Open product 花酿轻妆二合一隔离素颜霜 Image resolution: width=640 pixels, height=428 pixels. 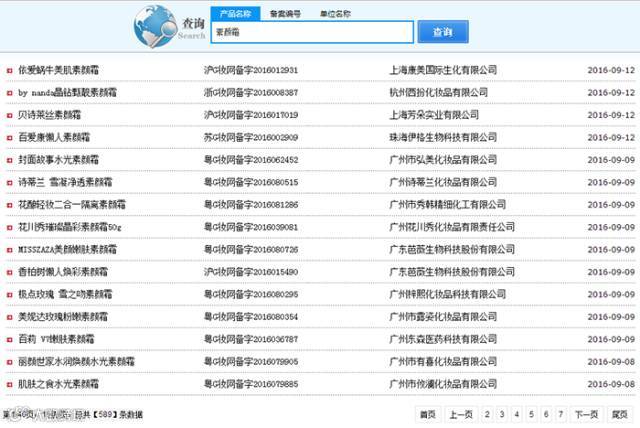tap(72, 205)
